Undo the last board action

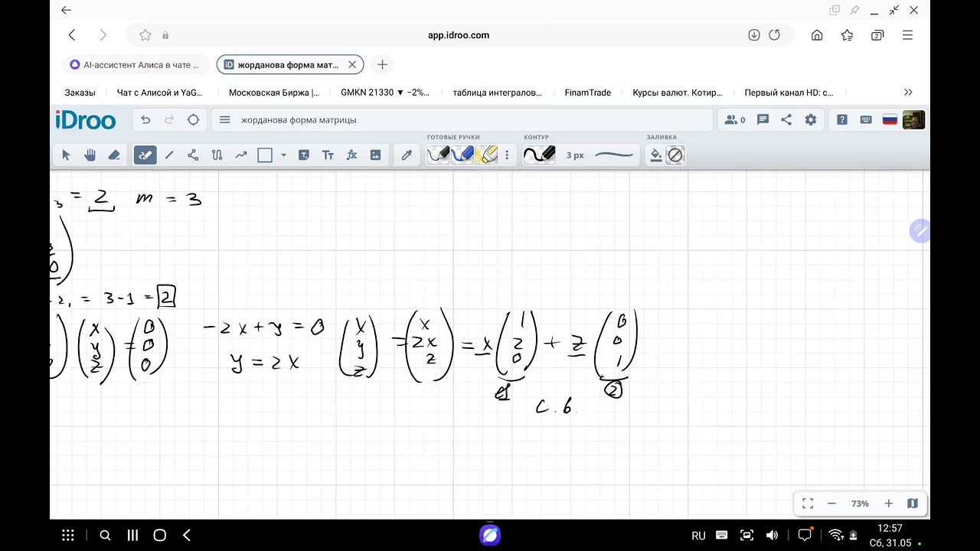pyautogui.click(x=145, y=120)
